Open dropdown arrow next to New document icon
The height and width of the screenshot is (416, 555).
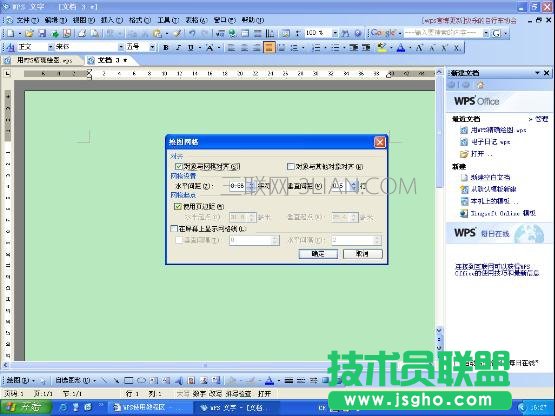pyautogui.click(x=20, y=33)
